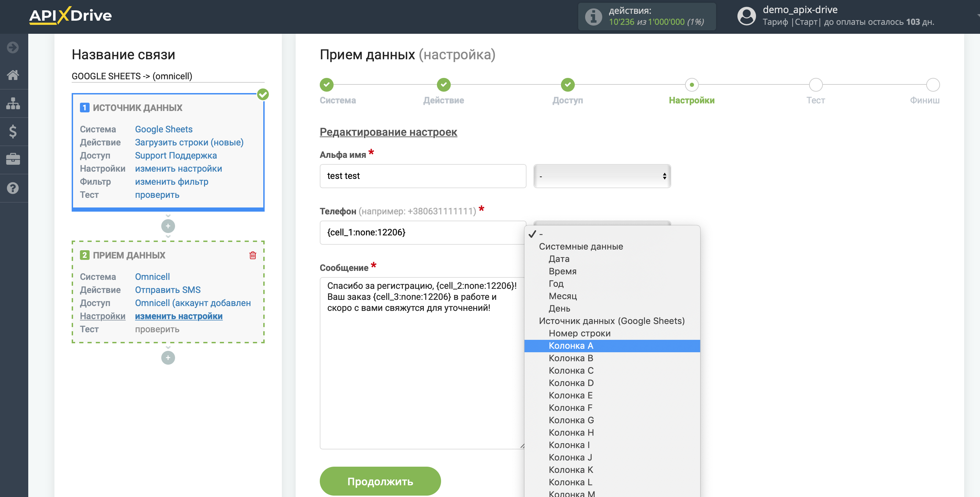Click receiver изменить настройки bold link
Image resolution: width=980 pixels, height=497 pixels.
point(179,316)
